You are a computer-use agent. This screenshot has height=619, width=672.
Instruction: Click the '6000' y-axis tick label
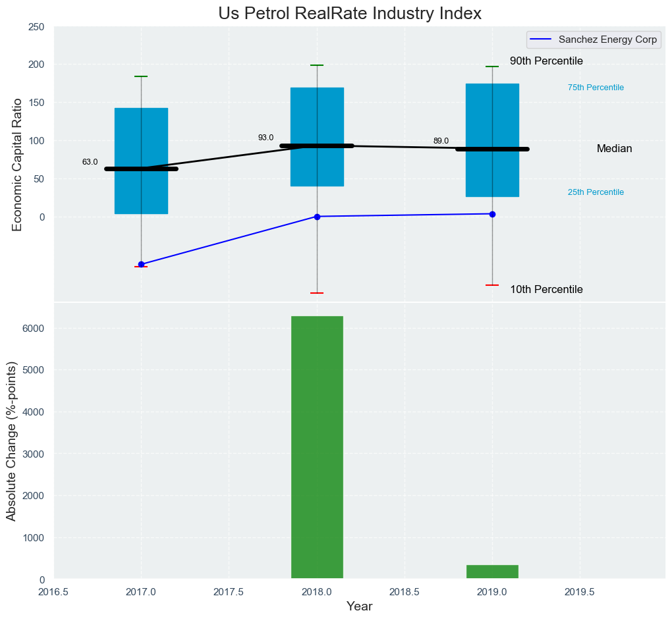click(34, 329)
